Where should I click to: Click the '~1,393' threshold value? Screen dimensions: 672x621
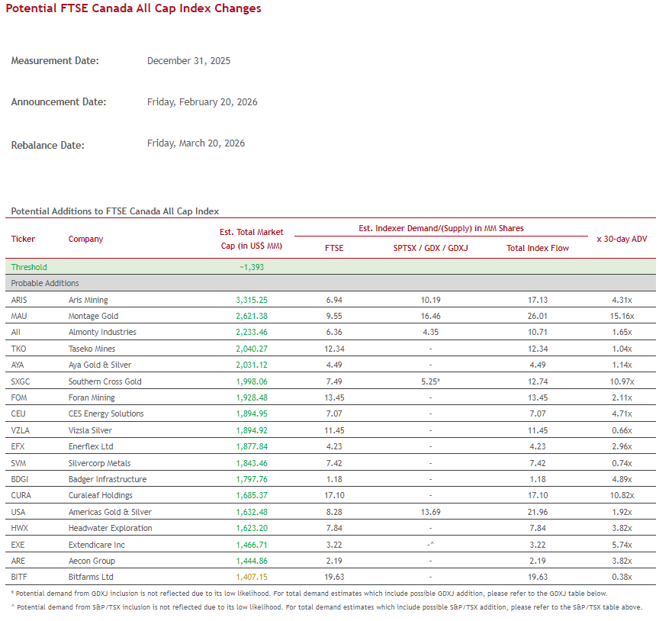coord(252,267)
